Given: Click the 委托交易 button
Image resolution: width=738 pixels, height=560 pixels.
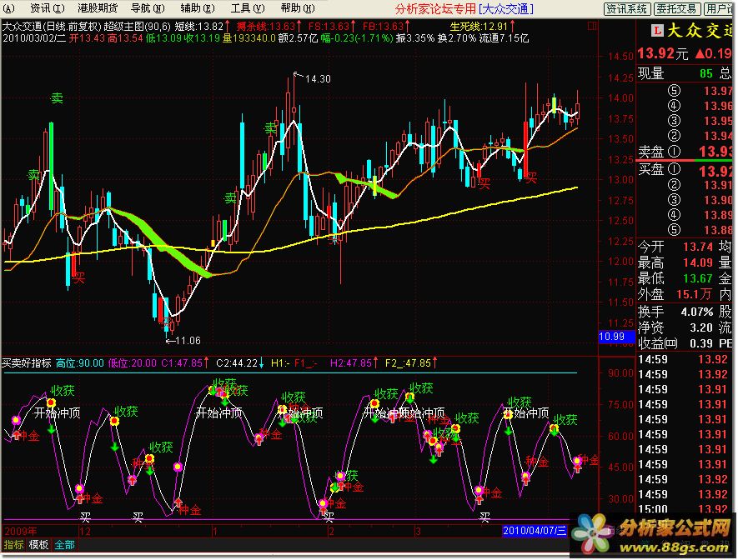Looking at the screenshot, I should pyautogui.click(x=677, y=8).
